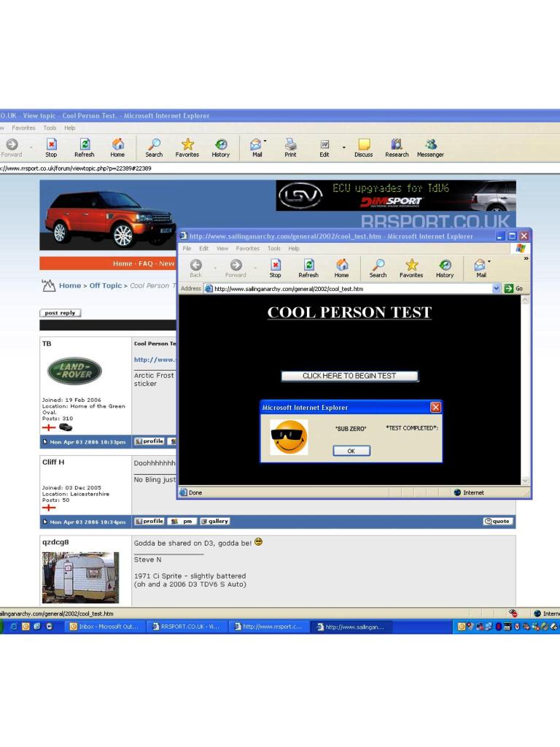
Task: Open Mail dropdown arrow in cool test window
Action: click(x=489, y=262)
